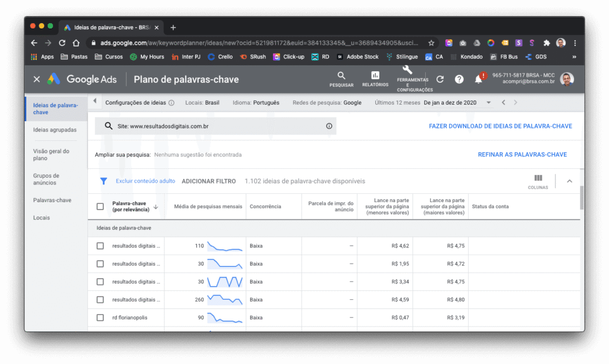Screen dimensions: 609x364
Task: Click the browser home icon
Action: [x=76, y=43]
